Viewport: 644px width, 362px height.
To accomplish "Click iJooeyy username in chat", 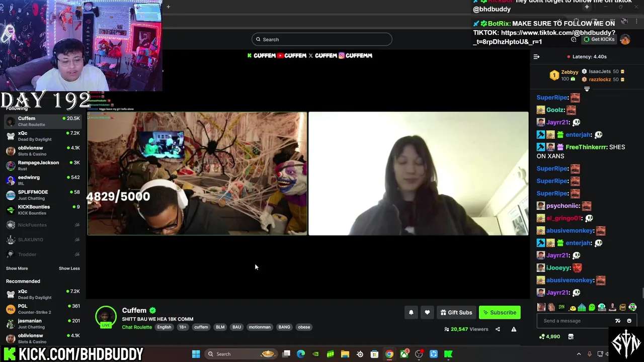I will tap(558, 268).
